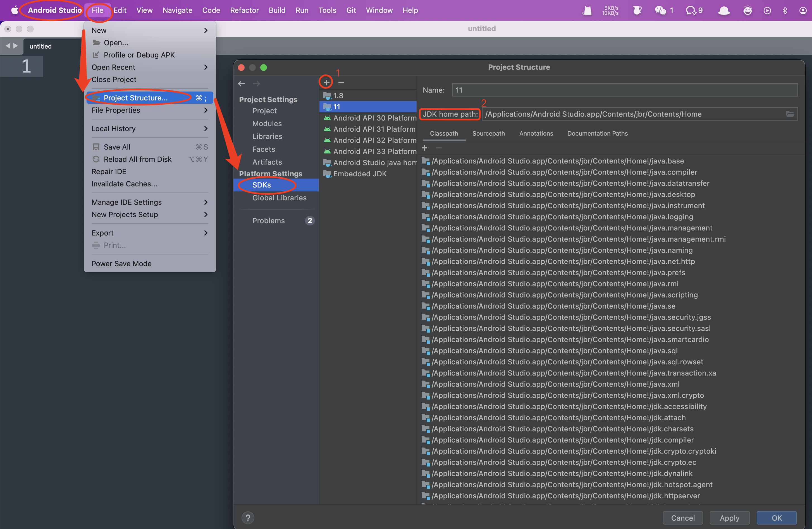Image resolution: width=812 pixels, height=529 pixels.
Task: Select the Android API 31 Platform SDK
Action: (368, 129)
